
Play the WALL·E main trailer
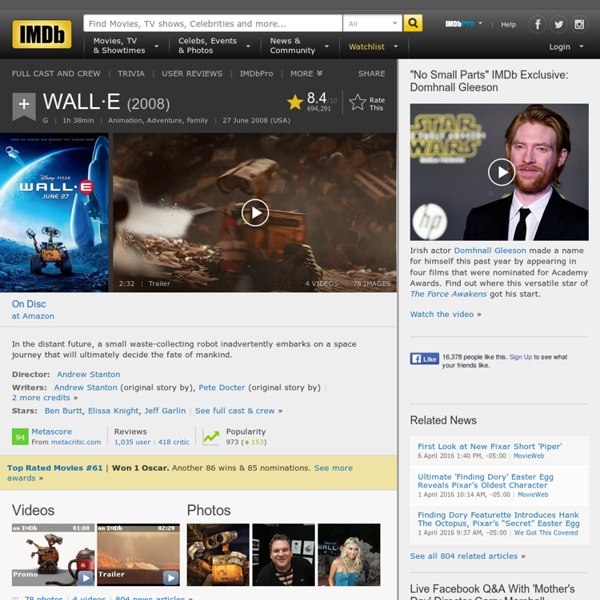click(x=255, y=213)
